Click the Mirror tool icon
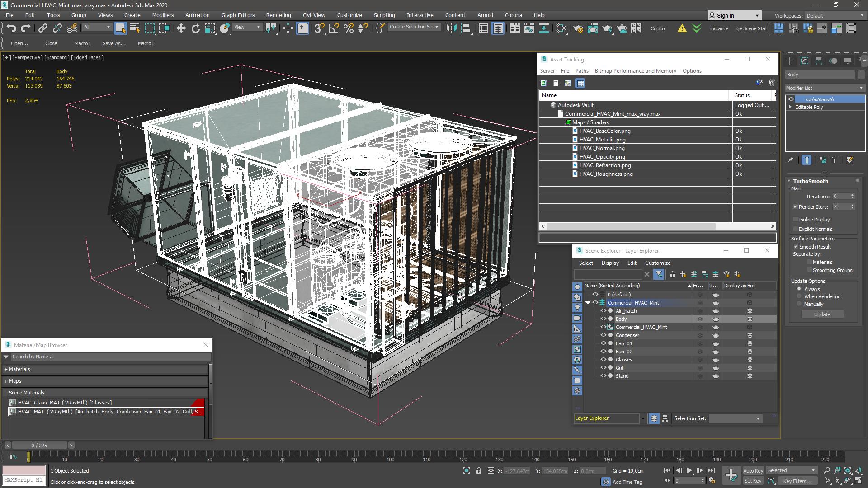868x488 pixels. pyautogui.click(x=451, y=28)
